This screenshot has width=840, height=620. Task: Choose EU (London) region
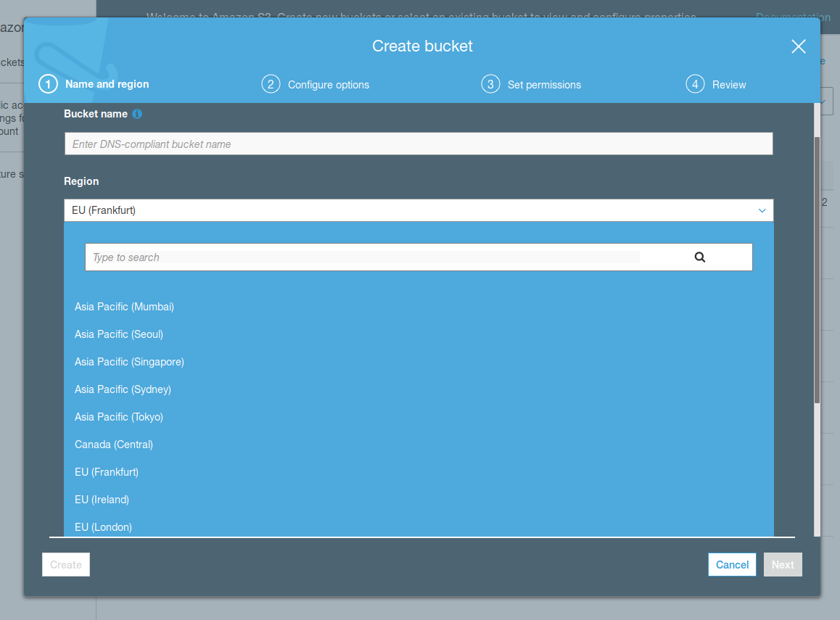tap(104, 527)
